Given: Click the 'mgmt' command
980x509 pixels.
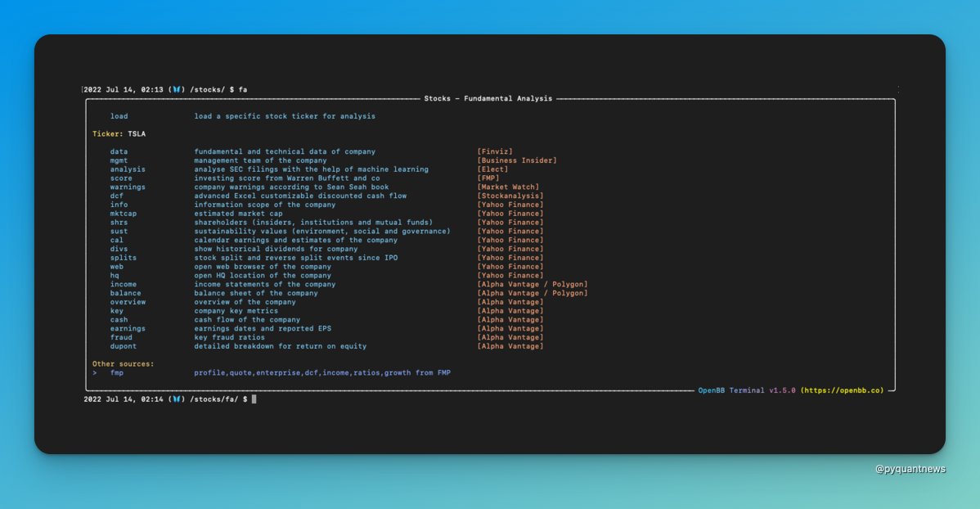Looking at the screenshot, I should [x=119, y=160].
